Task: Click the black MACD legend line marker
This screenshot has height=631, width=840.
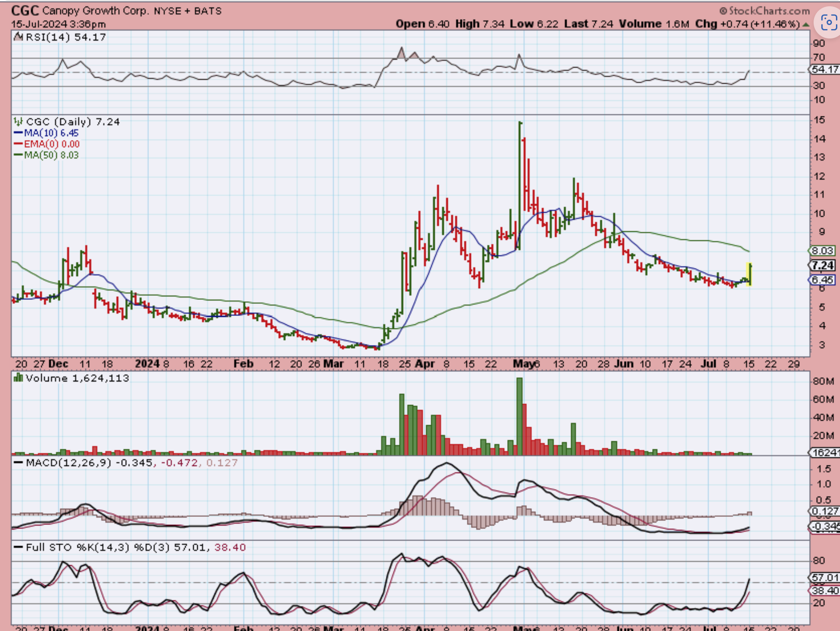Action: point(18,463)
